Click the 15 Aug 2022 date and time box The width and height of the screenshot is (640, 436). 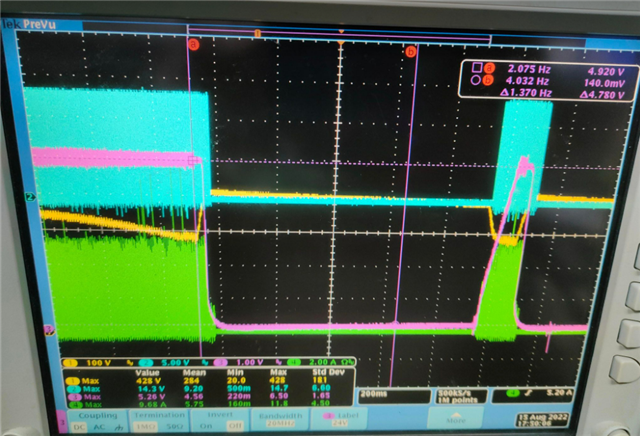tap(542, 420)
